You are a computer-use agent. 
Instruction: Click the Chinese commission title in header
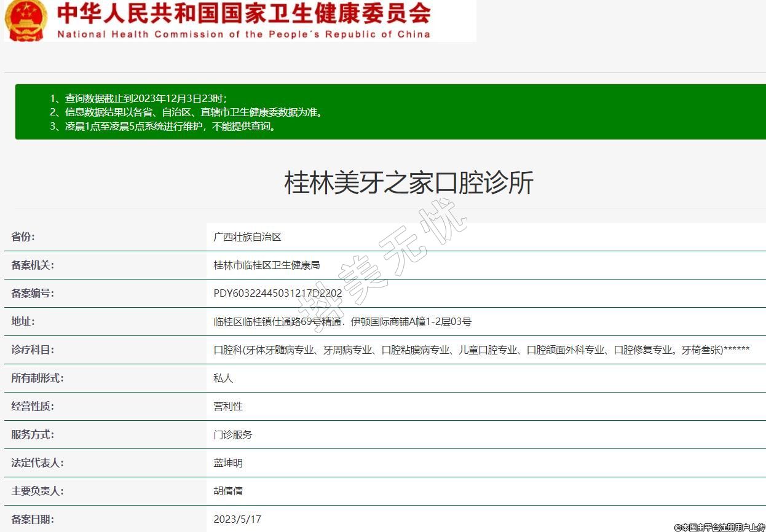(x=243, y=14)
